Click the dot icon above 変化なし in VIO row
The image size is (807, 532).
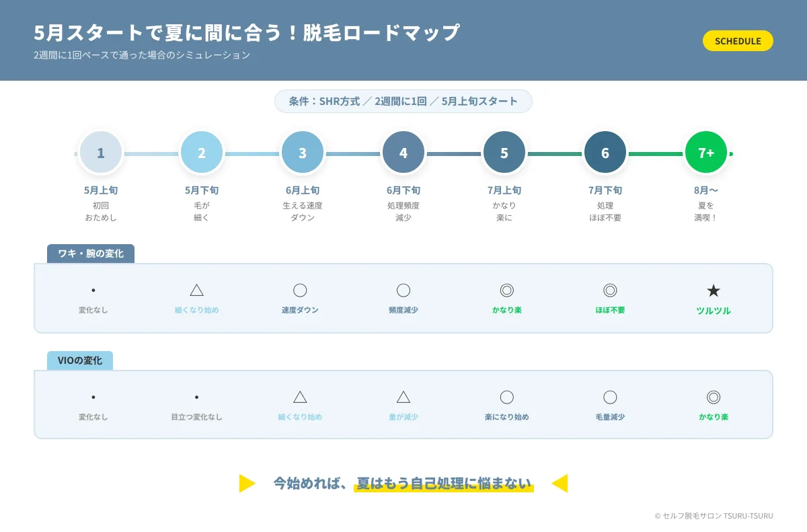[93, 397]
